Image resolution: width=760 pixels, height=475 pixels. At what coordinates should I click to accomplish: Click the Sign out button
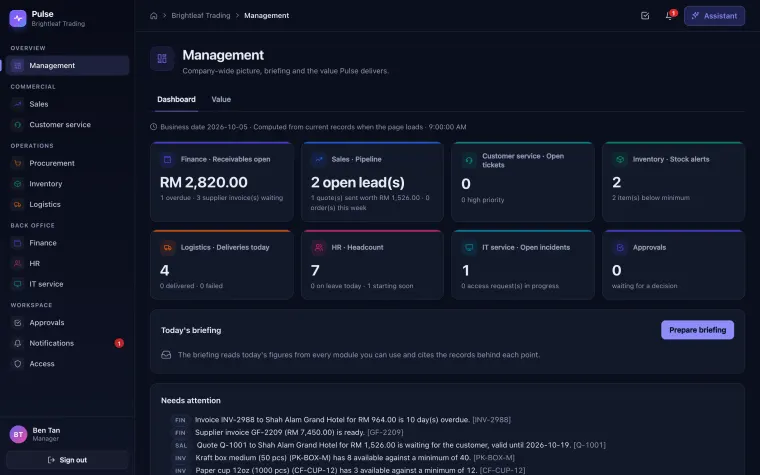pos(67,460)
